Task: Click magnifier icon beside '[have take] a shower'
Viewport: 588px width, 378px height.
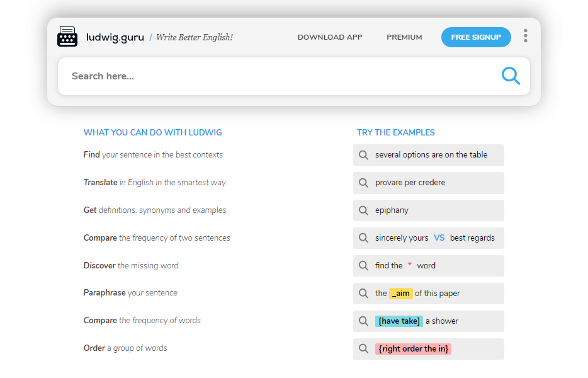Action: click(363, 321)
